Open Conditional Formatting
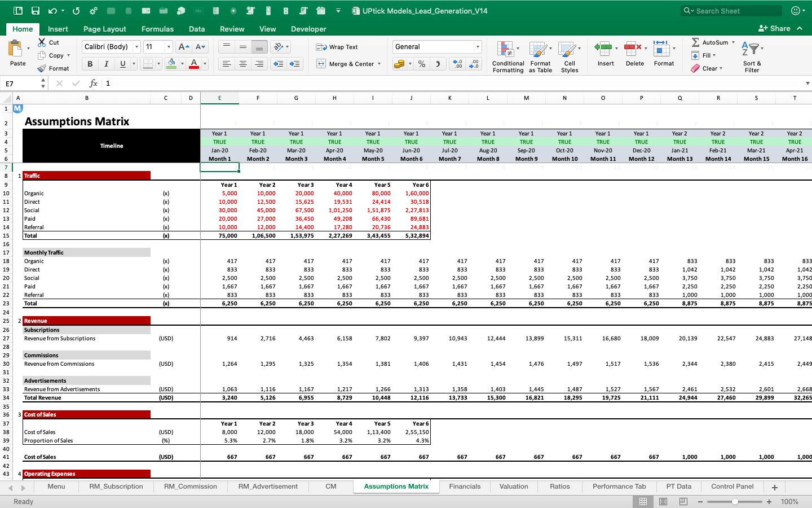Screen dimensions: 812x508 click(x=508, y=57)
